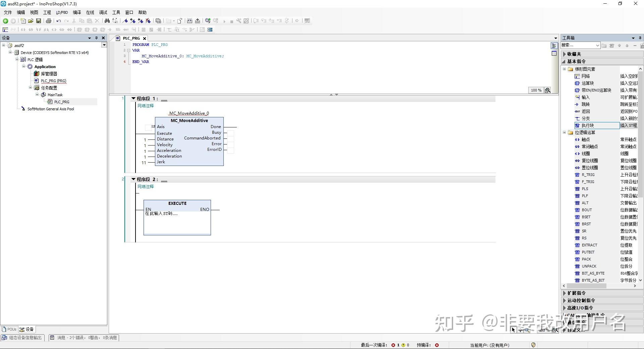Viewport: 644px width, 349px height.
Task: Collapse the 任务配置 tree node
Action: coord(31,88)
